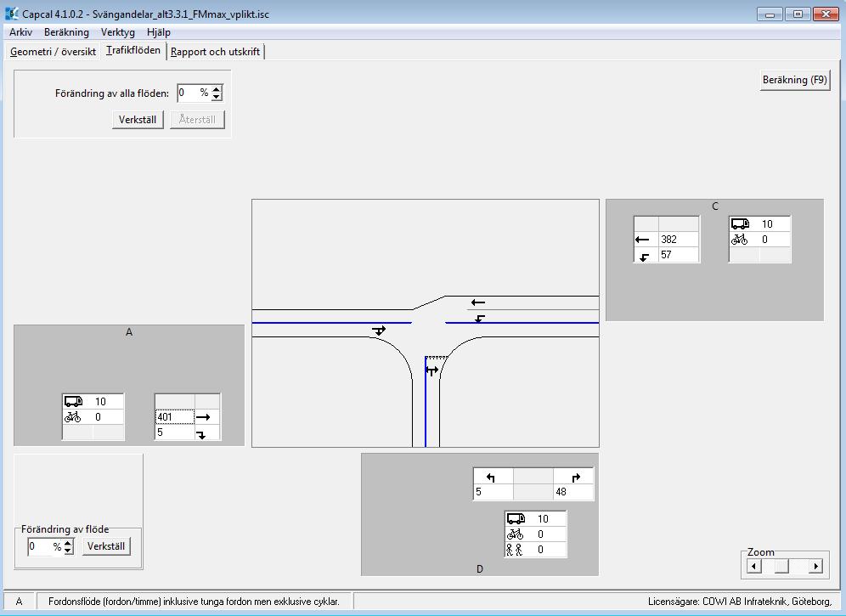Click the Licensägare COWI AB status text
The image size is (846, 616).
coord(740,602)
